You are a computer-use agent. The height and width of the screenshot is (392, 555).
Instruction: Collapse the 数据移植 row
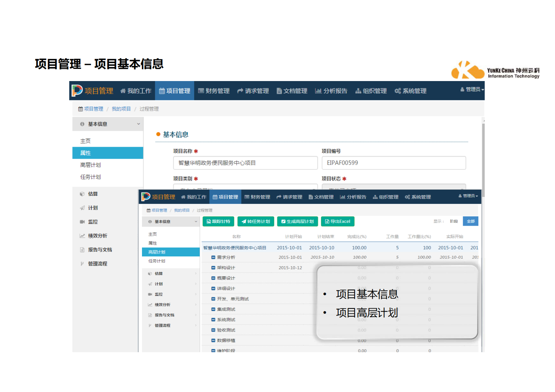(x=213, y=341)
